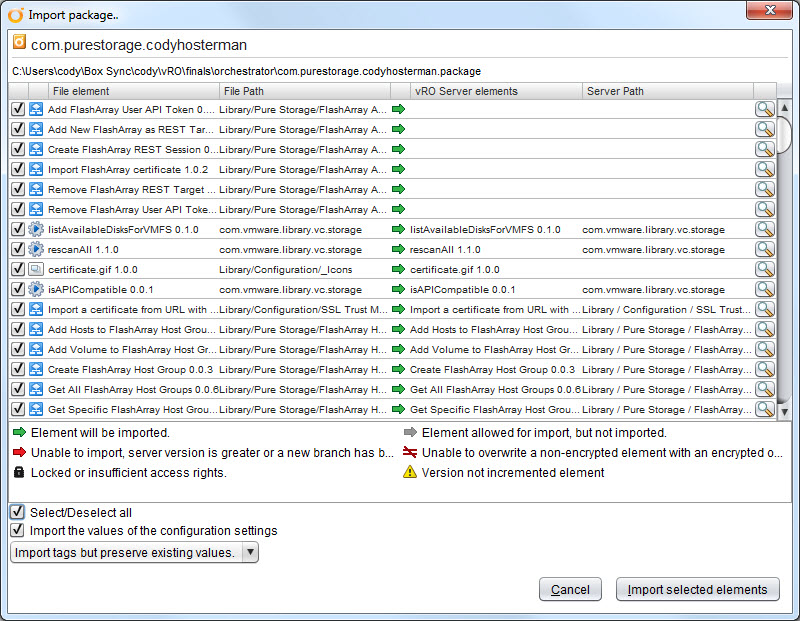
Task: Click Import selected elements button
Action: click(697, 589)
